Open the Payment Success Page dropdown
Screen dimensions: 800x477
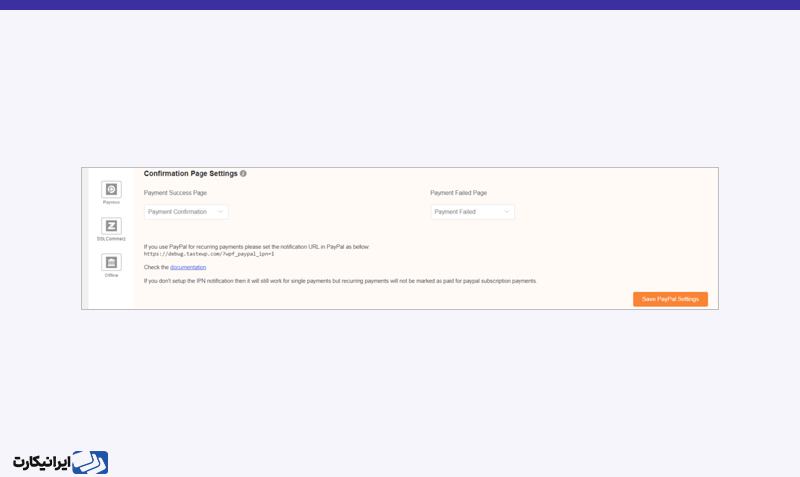coord(186,212)
